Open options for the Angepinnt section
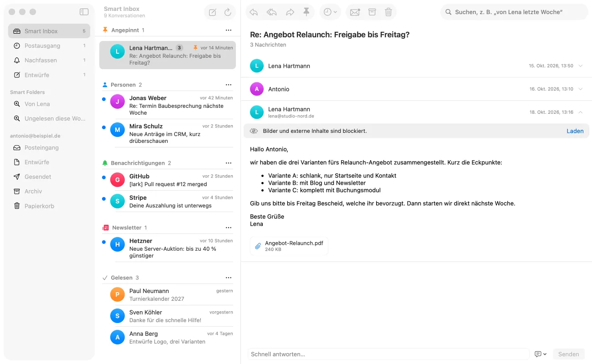The image size is (592, 364). click(x=229, y=30)
